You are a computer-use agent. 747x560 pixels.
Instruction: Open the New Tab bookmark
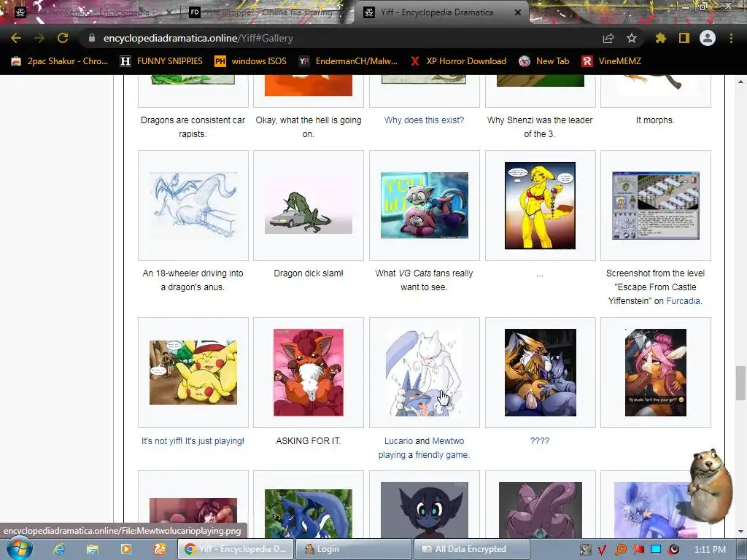(x=543, y=61)
